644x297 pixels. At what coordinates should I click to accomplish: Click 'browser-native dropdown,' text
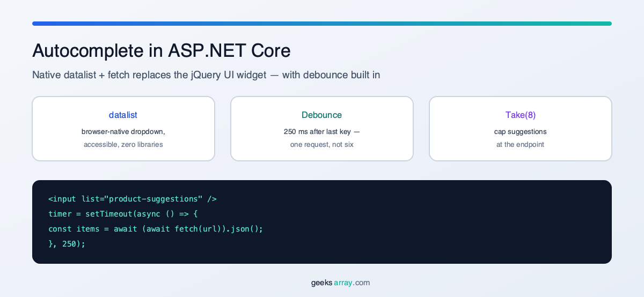point(123,131)
